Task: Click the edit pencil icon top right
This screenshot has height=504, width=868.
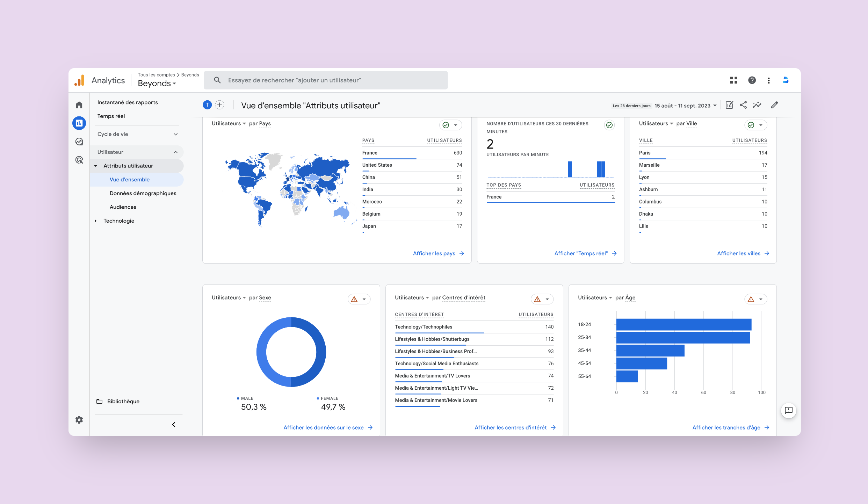Action: tap(774, 106)
